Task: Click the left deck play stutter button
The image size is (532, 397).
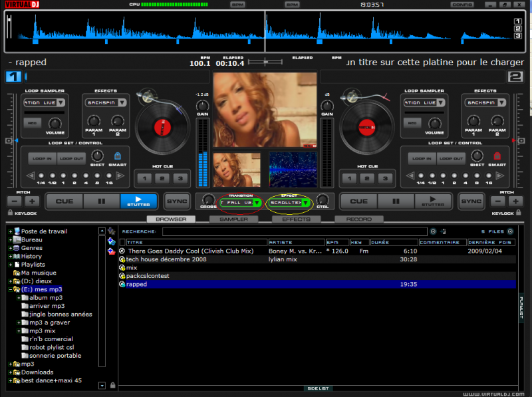Action: (x=139, y=201)
